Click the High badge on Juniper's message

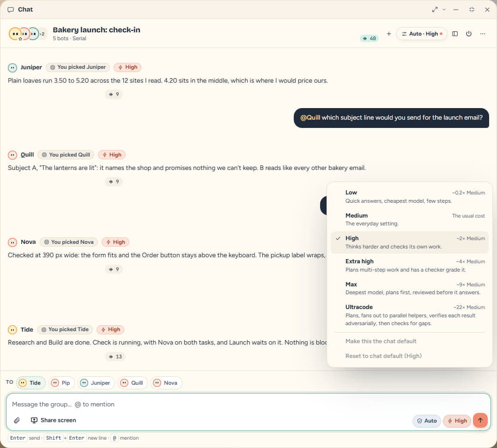[x=127, y=67]
